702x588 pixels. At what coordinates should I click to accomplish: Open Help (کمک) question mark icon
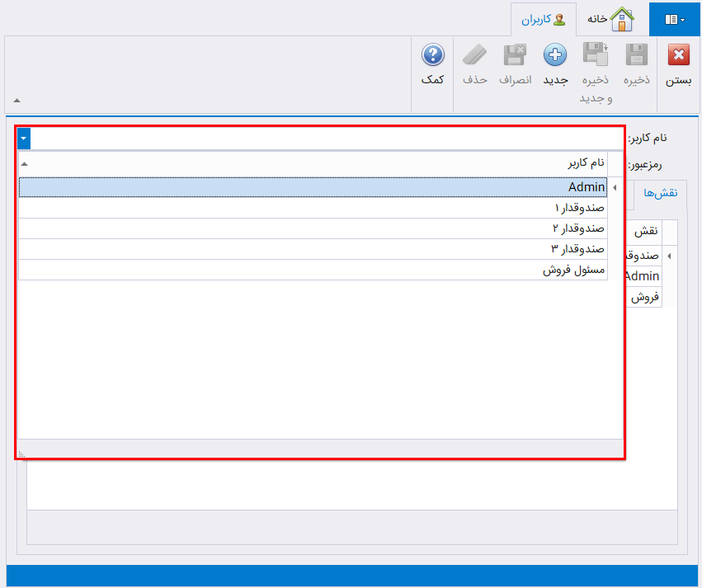tap(433, 56)
